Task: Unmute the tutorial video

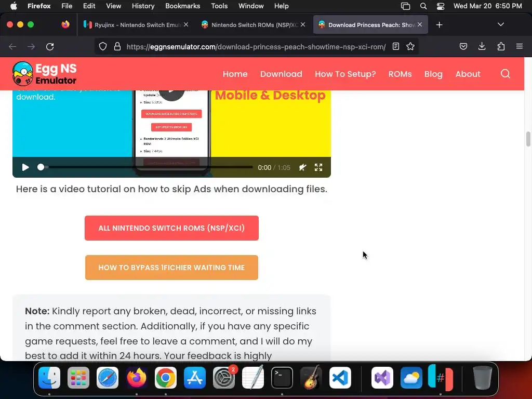Action: point(303,167)
